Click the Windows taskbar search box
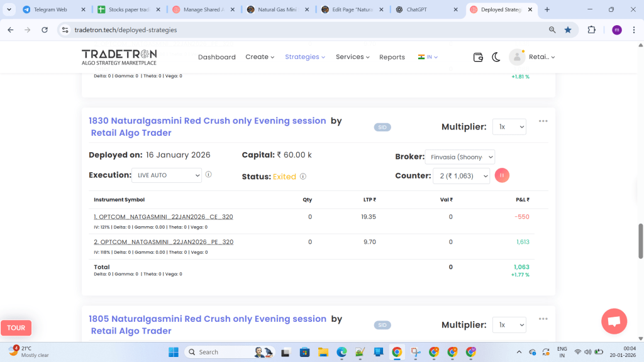644x362 pixels. pyautogui.click(x=226, y=352)
